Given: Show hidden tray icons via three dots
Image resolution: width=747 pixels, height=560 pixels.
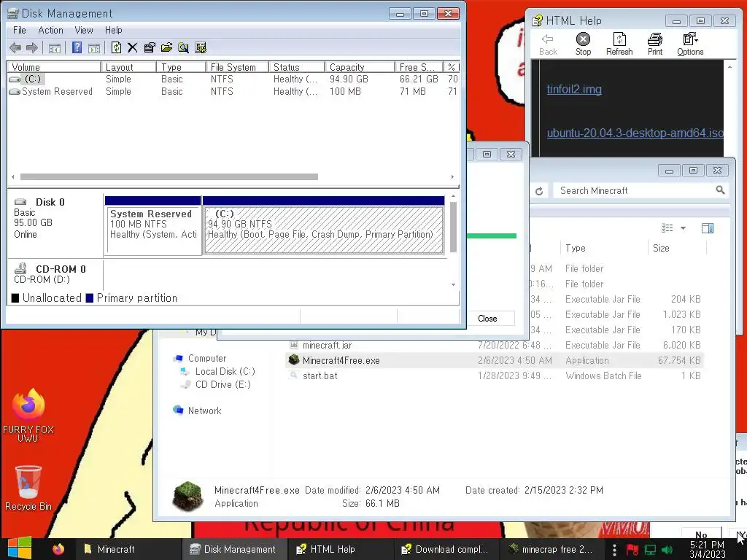Looking at the screenshot, I should click(x=614, y=550).
